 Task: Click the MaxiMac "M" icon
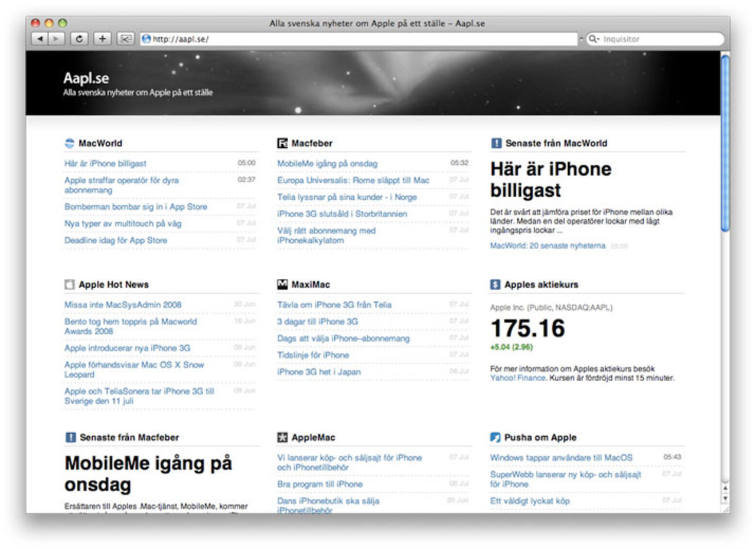(282, 284)
